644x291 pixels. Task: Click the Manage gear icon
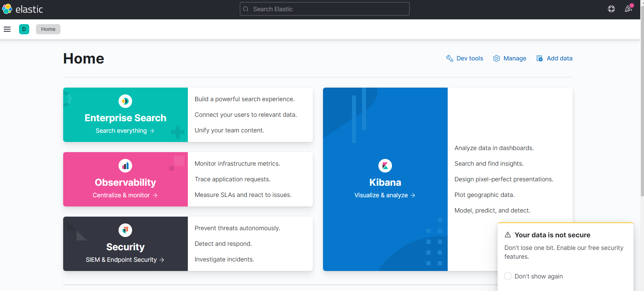click(497, 58)
